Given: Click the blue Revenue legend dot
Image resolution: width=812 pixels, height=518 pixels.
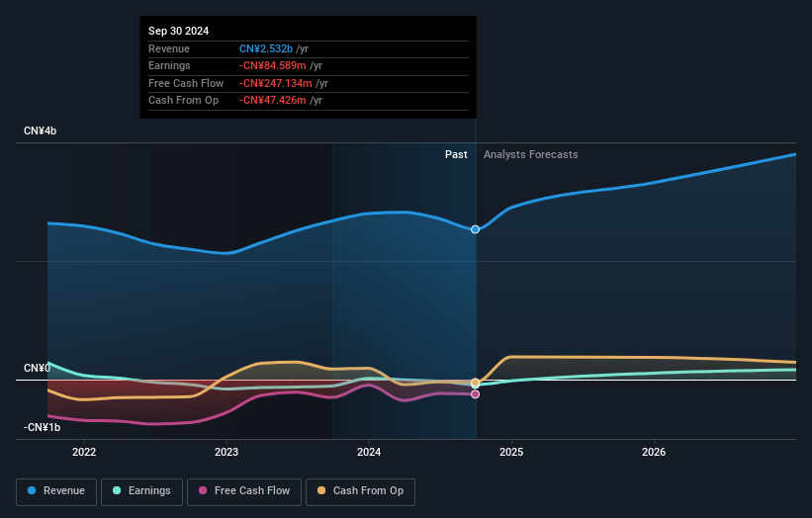Looking at the screenshot, I should click(x=32, y=490).
